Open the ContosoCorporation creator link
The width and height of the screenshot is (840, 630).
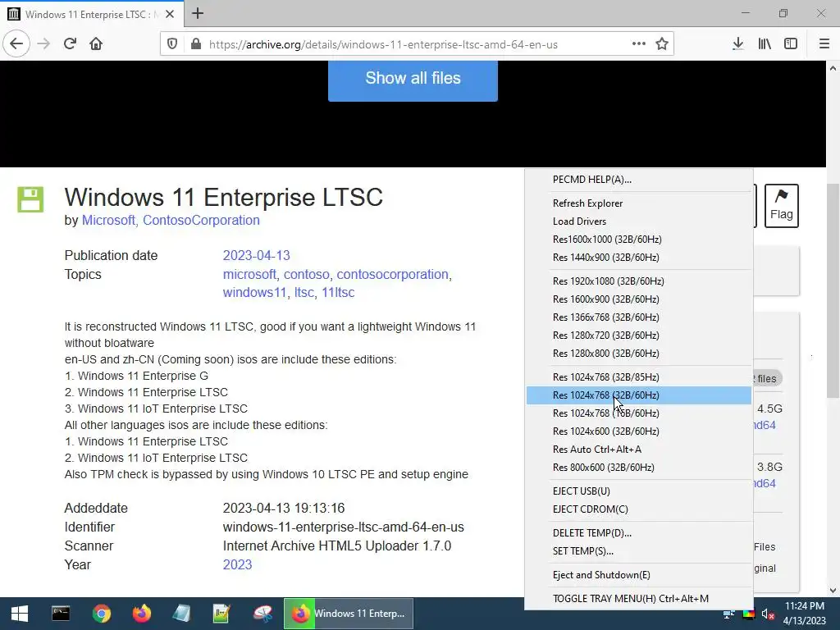(201, 220)
